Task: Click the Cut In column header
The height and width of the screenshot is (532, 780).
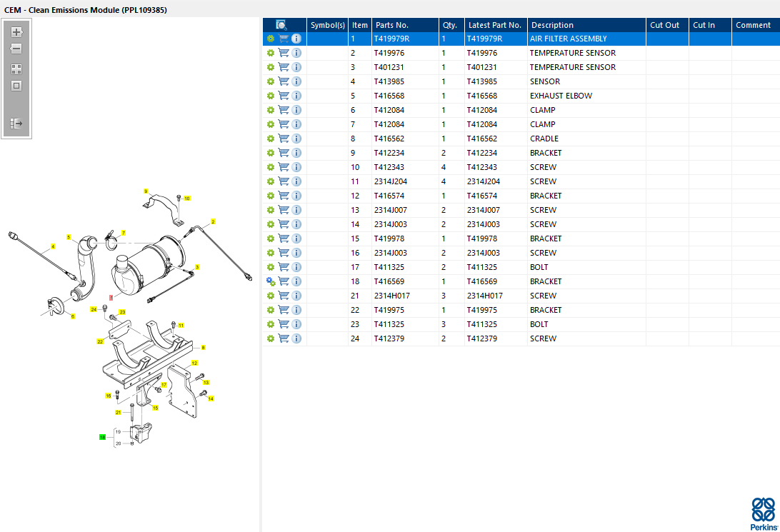Action: click(x=710, y=25)
